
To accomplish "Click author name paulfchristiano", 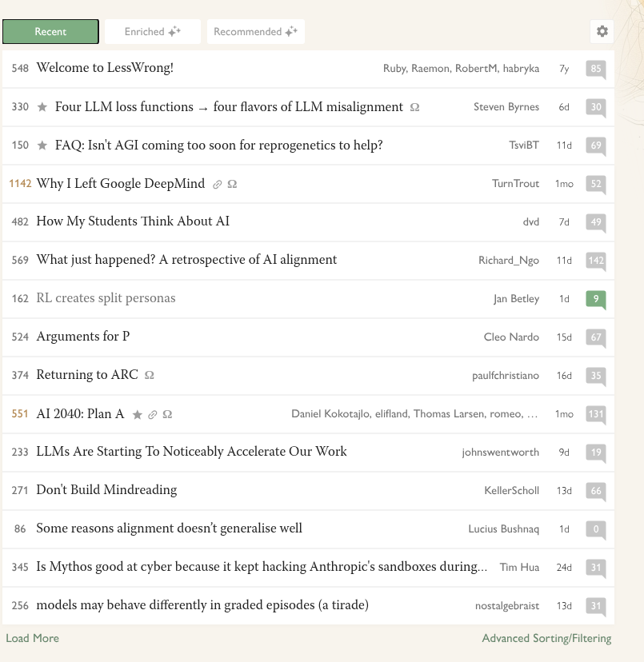I will (x=506, y=375).
